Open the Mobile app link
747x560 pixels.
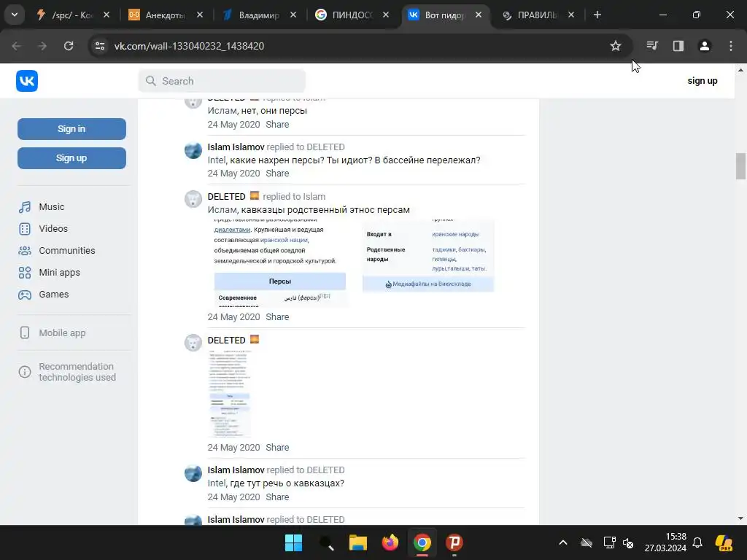pos(63,332)
